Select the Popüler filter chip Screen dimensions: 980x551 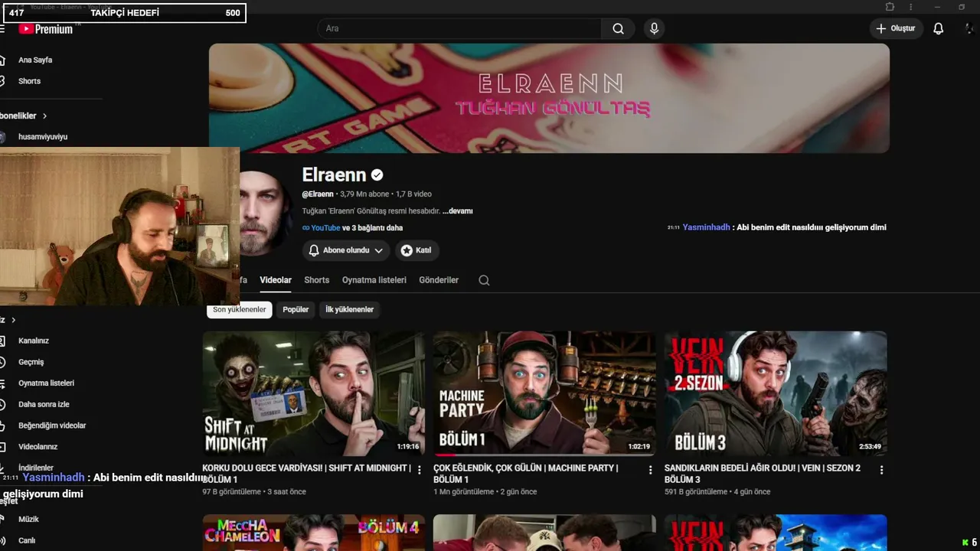[x=296, y=309]
